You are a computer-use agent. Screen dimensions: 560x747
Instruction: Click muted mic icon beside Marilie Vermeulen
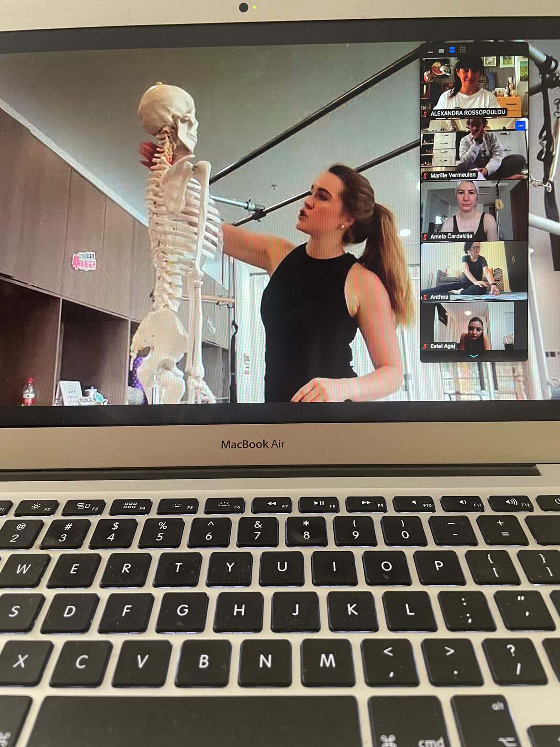(x=426, y=176)
